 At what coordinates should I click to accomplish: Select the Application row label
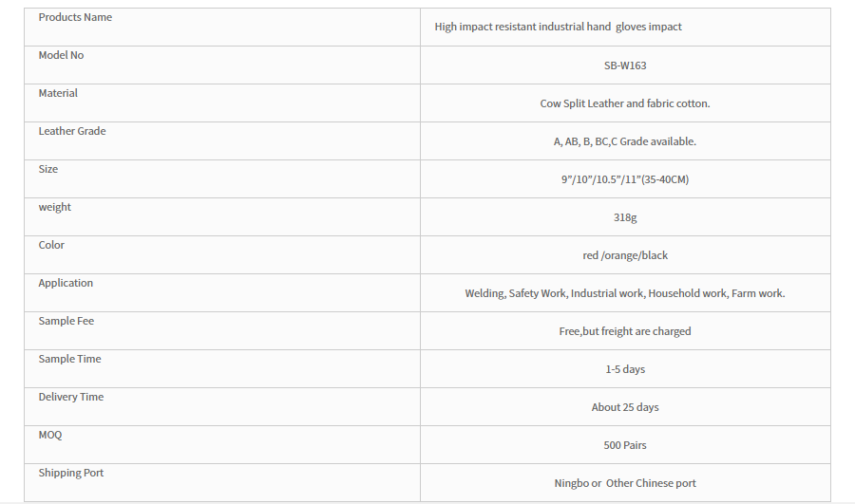click(66, 284)
